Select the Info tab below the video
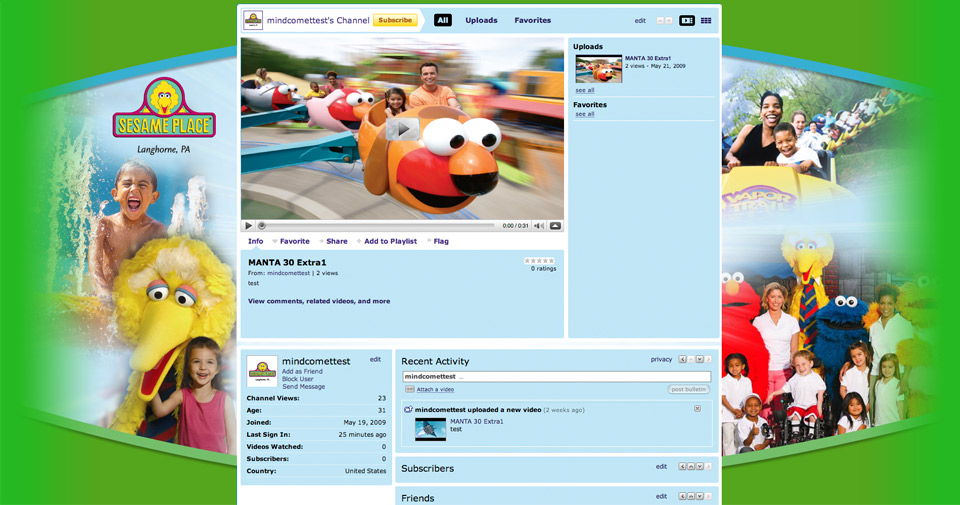 (x=256, y=241)
